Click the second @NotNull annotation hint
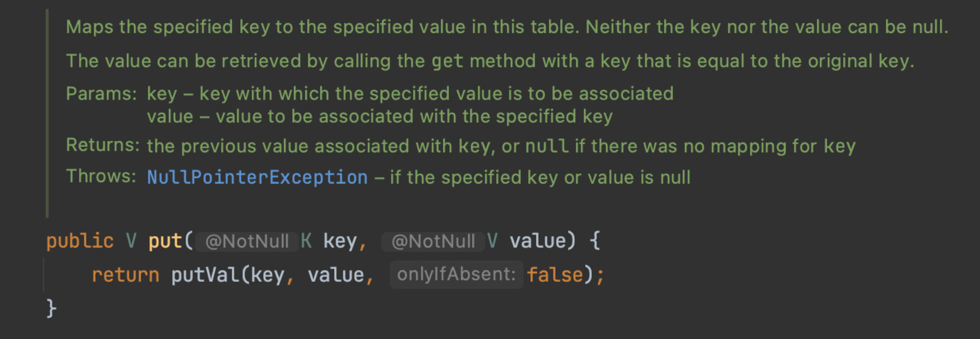The width and height of the screenshot is (980, 339). pyautogui.click(x=433, y=241)
